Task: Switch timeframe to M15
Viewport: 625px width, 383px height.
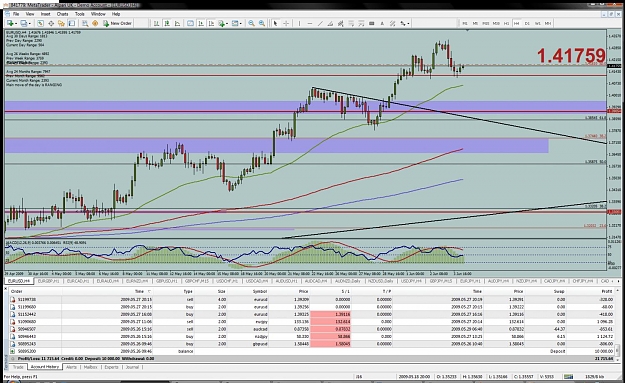Action: point(485,24)
